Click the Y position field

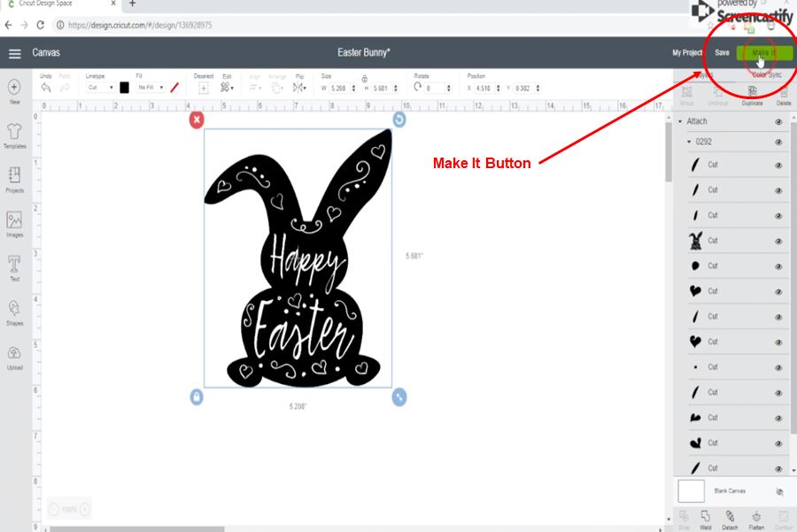point(524,89)
